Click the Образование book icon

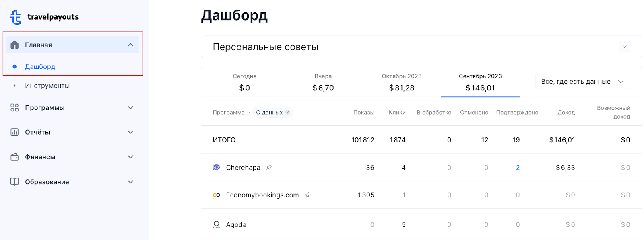14,182
